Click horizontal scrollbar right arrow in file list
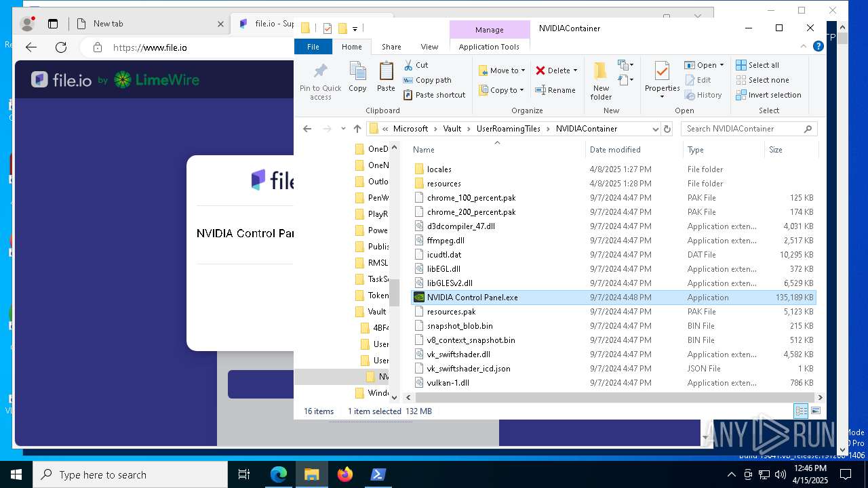The width and height of the screenshot is (868, 488). click(x=820, y=398)
